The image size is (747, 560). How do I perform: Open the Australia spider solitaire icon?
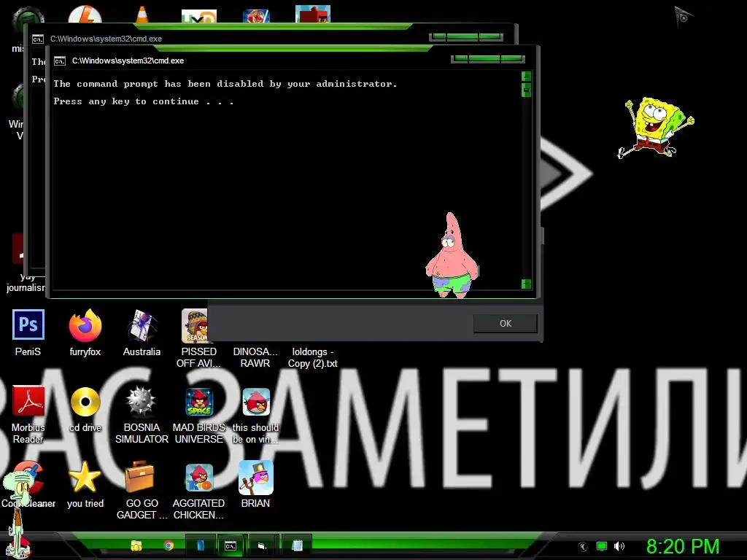[142, 326]
